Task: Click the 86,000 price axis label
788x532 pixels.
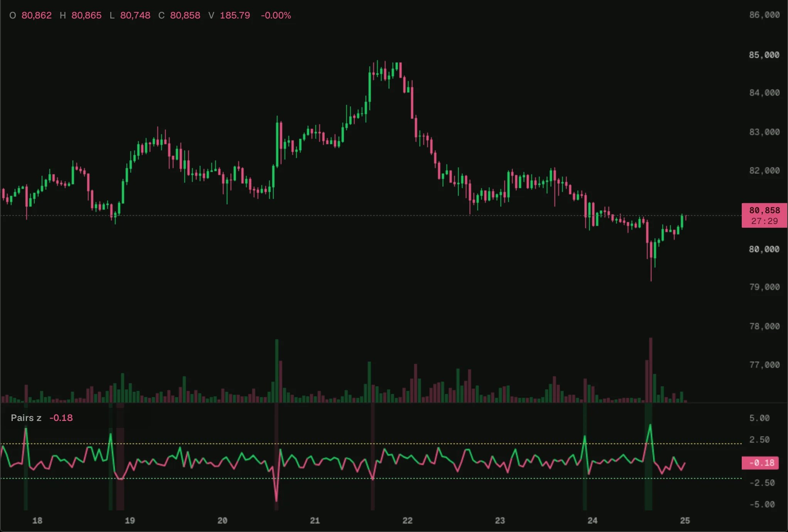Action: [x=764, y=15]
